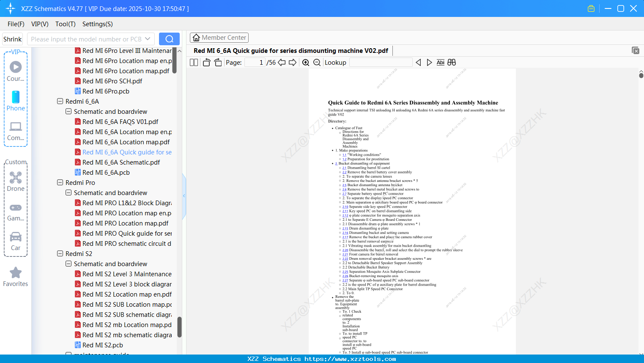Open the Settings(S) menu
The image size is (644, 363).
(x=98, y=24)
